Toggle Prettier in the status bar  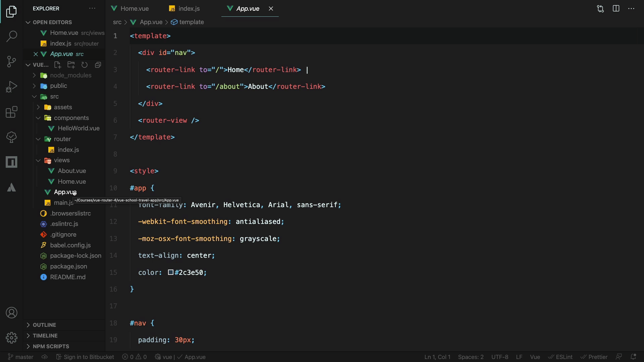594,357
